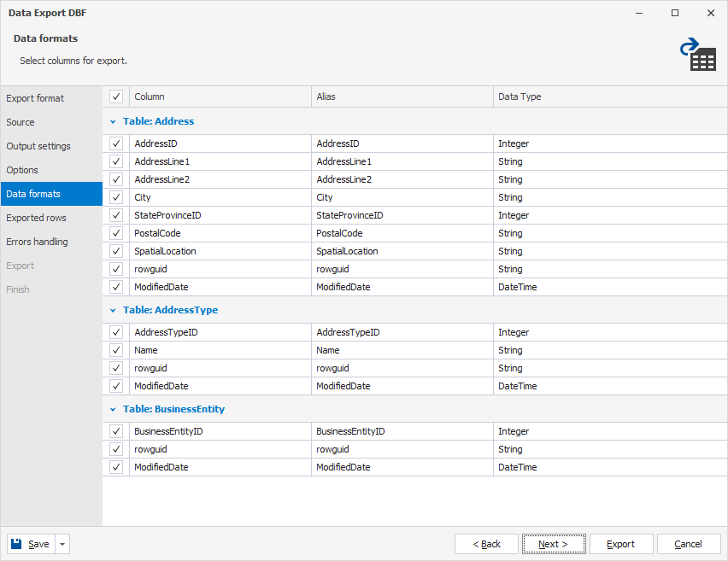The width and height of the screenshot is (728, 561).
Task: Open the Options step
Action: point(51,170)
